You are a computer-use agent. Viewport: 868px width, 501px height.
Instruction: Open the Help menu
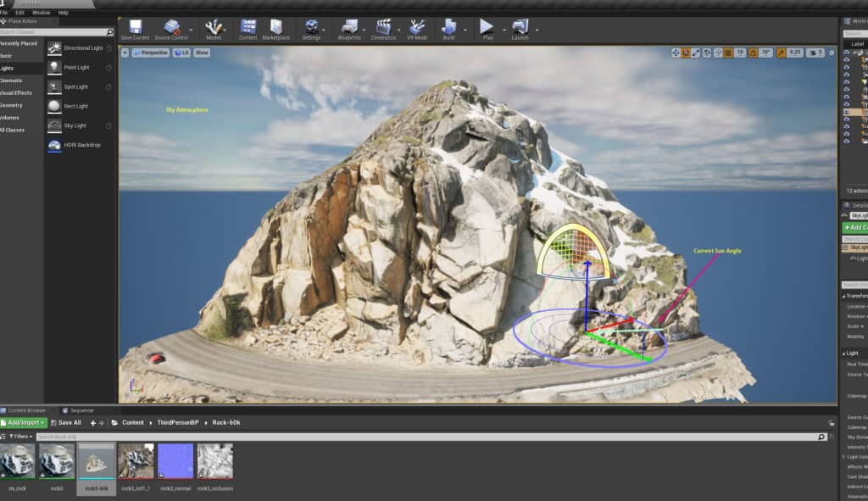point(63,12)
